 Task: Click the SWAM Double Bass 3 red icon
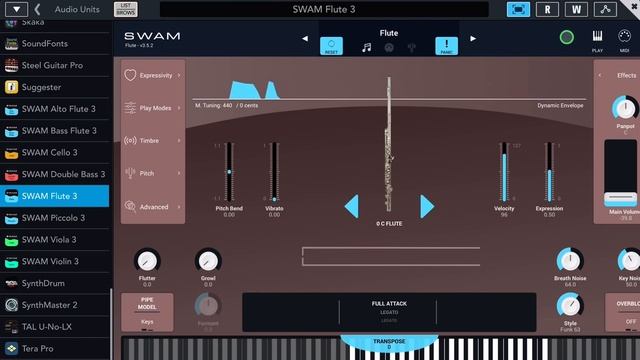pos(11,174)
